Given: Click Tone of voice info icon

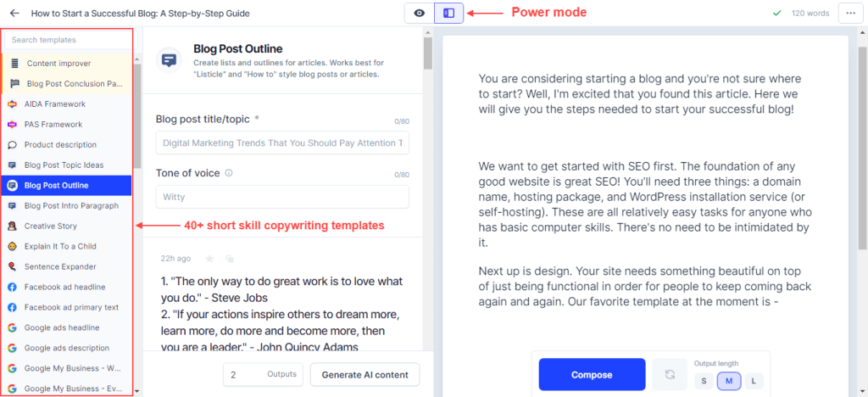Looking at the screenshot, I should [x=229, y=173].
